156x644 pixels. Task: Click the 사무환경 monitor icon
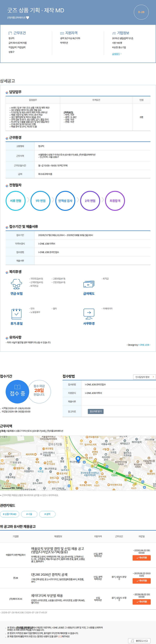tap(89, 314)
